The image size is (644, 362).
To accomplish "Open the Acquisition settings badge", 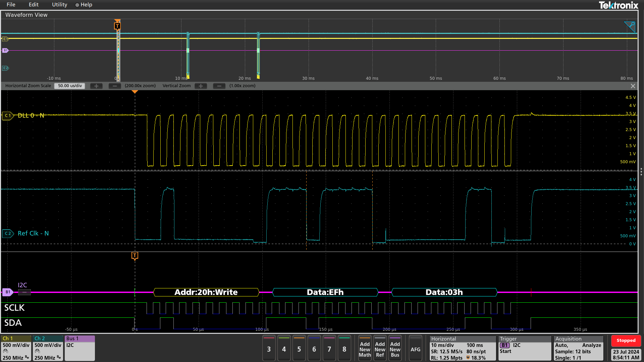I will click(578, 348).
